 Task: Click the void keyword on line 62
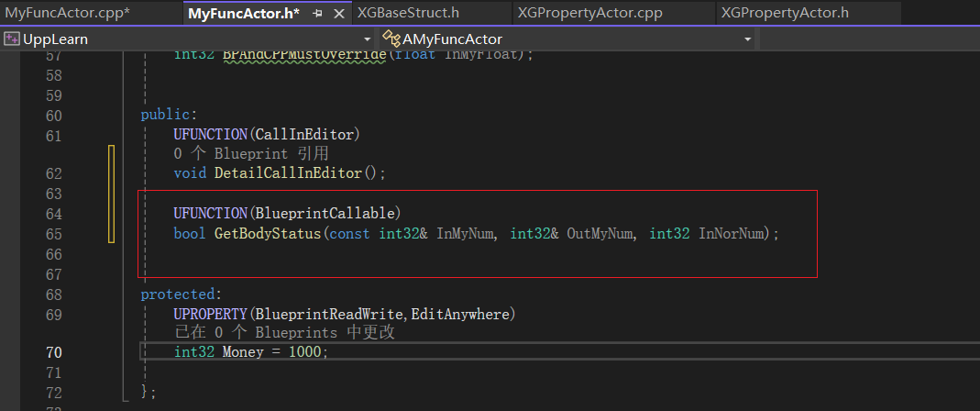[x=190, y=172]
